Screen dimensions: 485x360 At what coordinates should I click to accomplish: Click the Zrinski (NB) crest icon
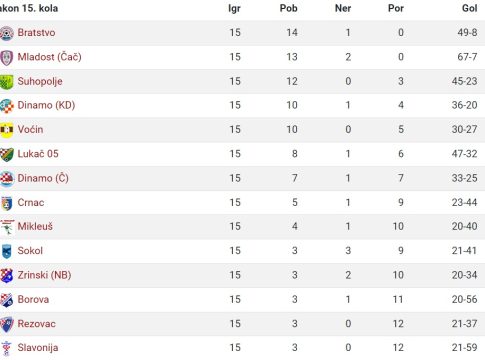[x=6, y=276]
